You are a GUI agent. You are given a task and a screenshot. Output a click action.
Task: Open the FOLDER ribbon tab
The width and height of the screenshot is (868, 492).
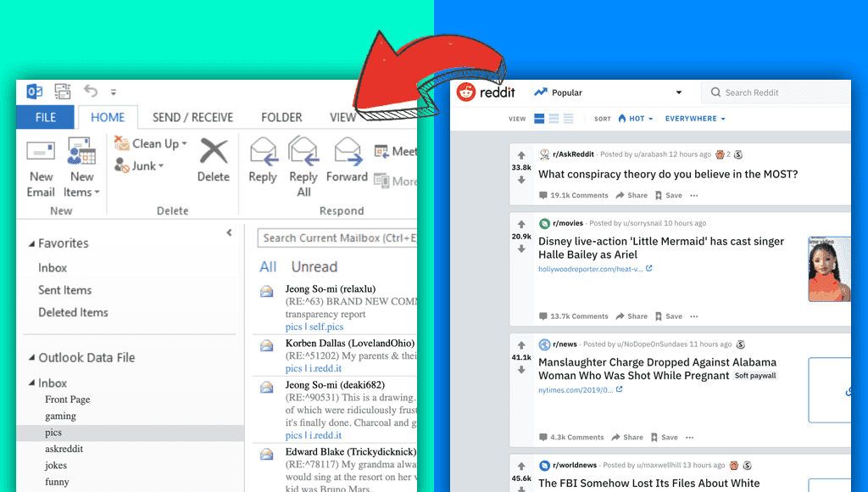pyautogui.click(x=281, y=117)
